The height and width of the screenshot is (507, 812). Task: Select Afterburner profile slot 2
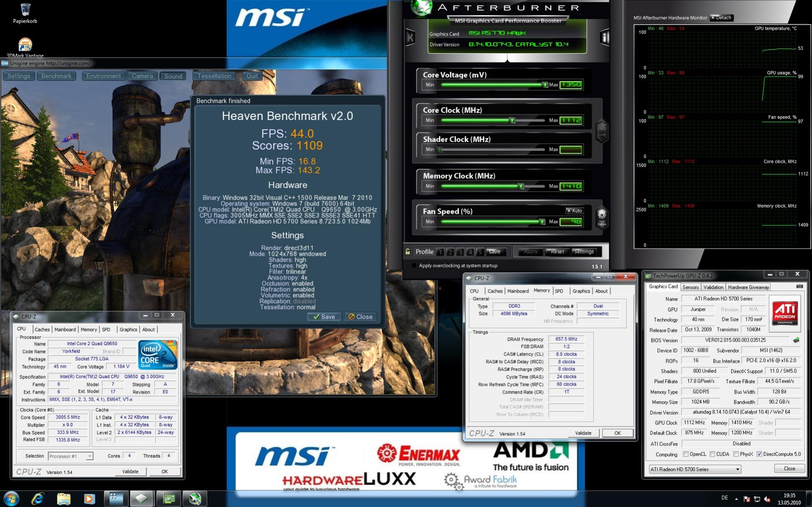(x=450, y=252)
